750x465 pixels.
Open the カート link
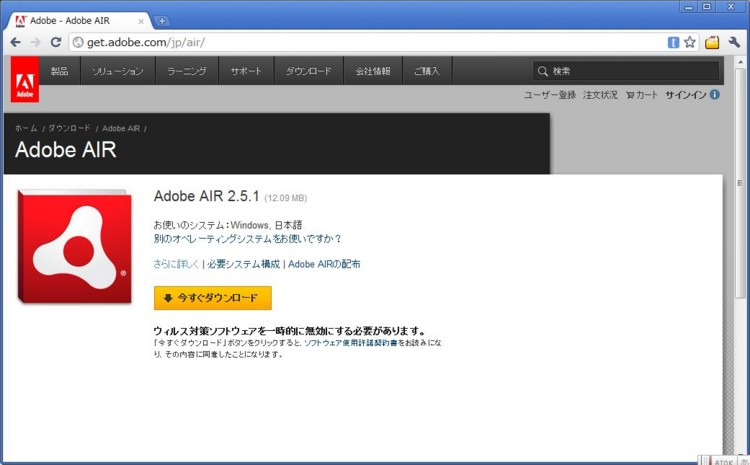642,95
